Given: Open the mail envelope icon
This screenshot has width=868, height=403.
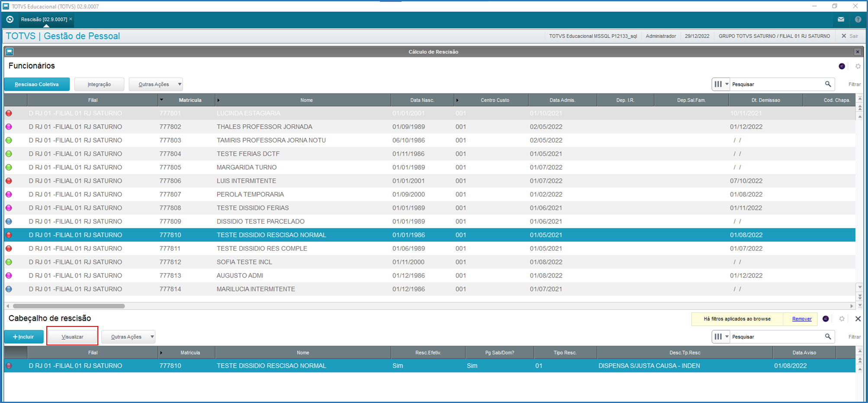Looking at the screenshot, I should (x=841, y=19).
